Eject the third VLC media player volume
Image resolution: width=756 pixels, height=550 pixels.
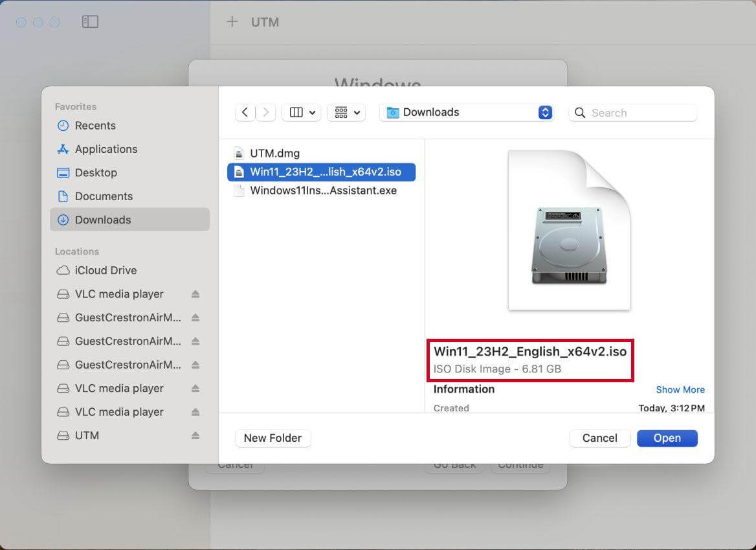coord(195,412)
